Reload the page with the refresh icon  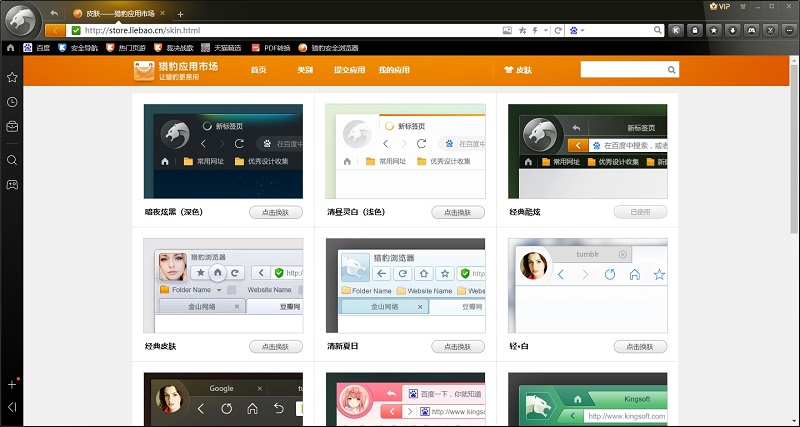click(558, 31)
